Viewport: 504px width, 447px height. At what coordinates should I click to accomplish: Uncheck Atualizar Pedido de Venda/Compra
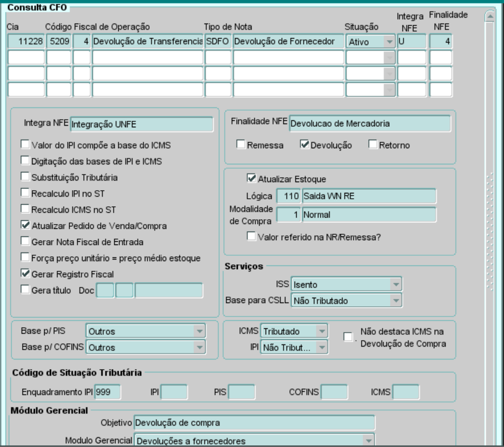25,225
